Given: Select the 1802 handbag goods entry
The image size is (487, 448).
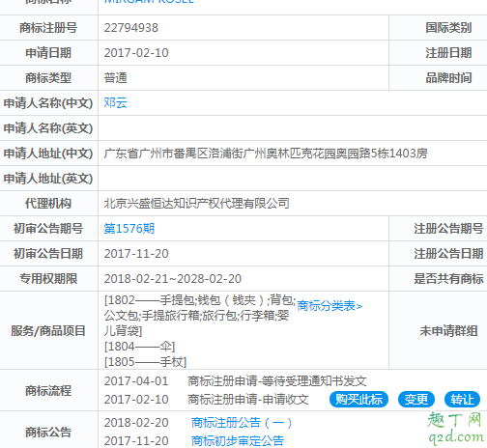Looking at the screenshot, I should coord(200,316).
